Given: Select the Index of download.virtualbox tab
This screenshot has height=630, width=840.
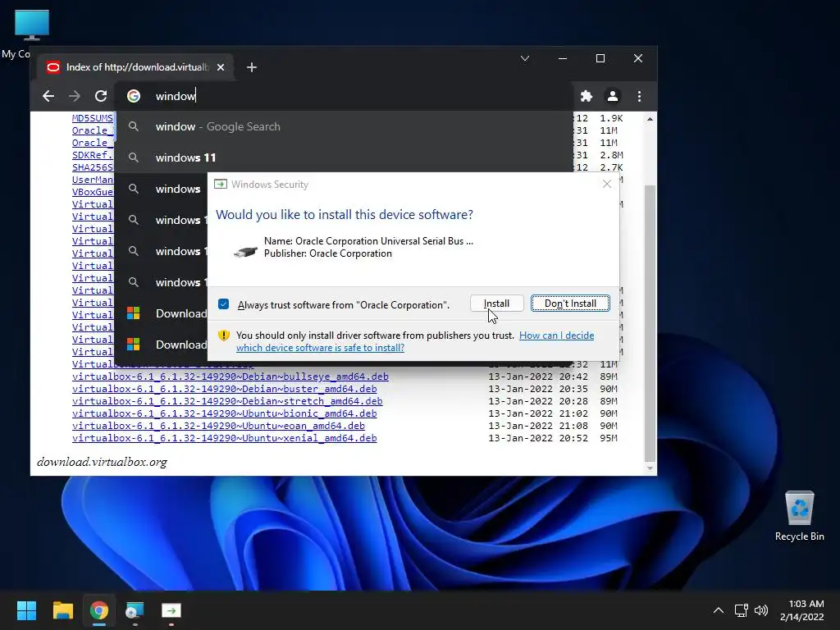Looking at the screenshot, I should coord(136,67).
